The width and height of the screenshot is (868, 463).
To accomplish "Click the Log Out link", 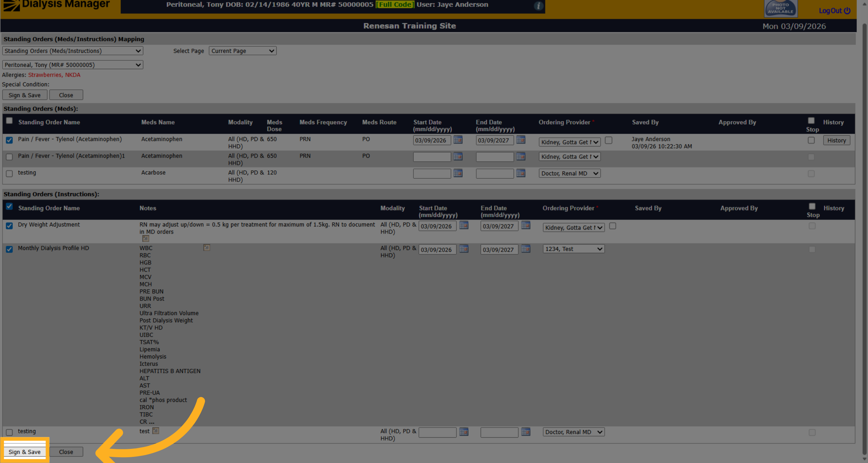I will [835, 10].
